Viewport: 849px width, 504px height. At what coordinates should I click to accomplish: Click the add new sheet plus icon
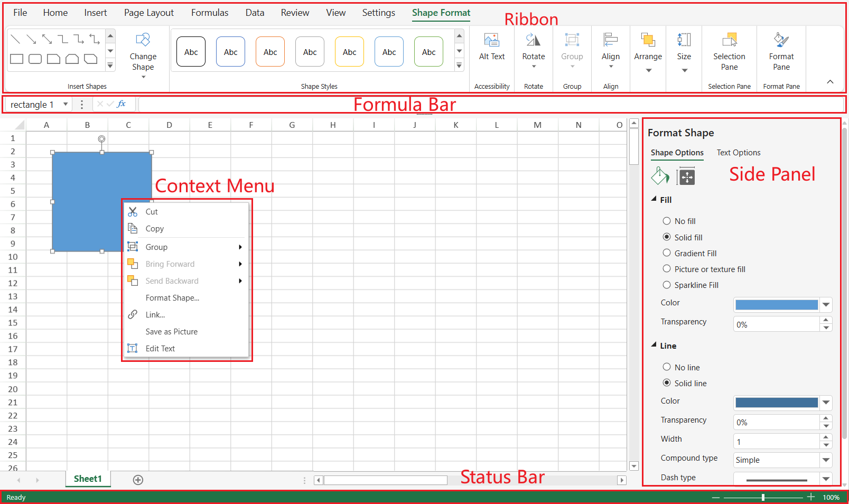pos(138,480)
